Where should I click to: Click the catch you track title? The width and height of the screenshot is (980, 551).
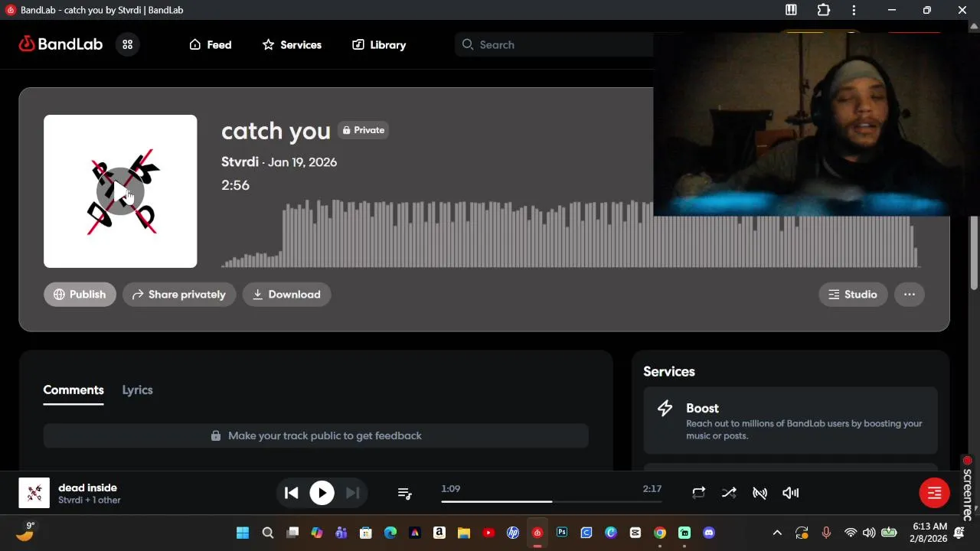tap(276, 131)
